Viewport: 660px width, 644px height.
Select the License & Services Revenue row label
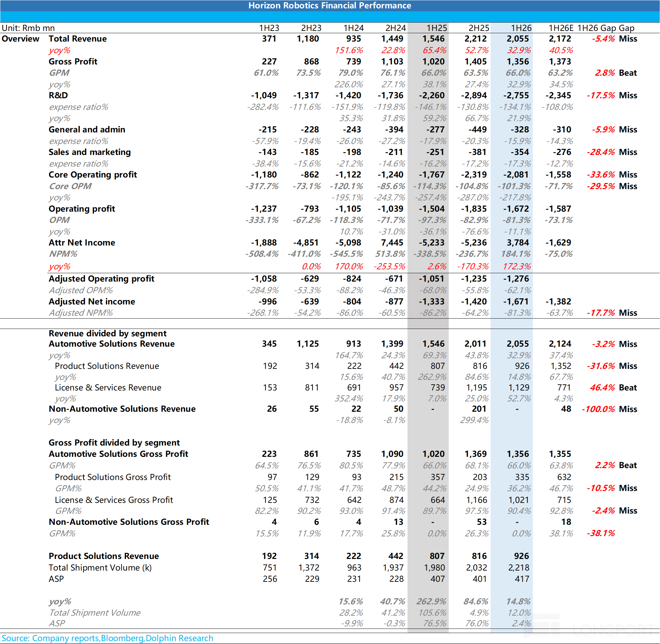click(x=108, y=387)
